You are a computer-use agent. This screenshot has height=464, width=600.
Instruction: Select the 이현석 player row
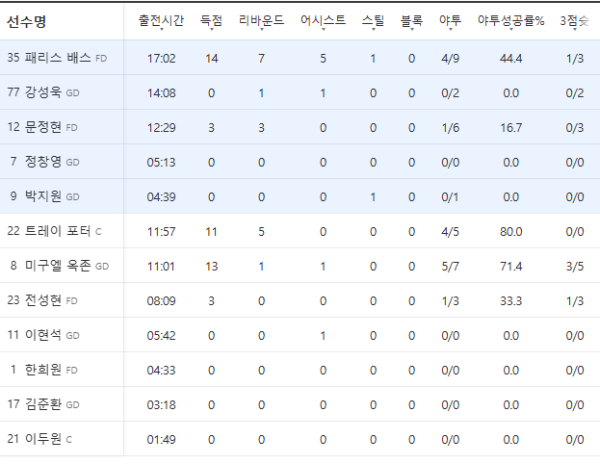tap(300, 335)
